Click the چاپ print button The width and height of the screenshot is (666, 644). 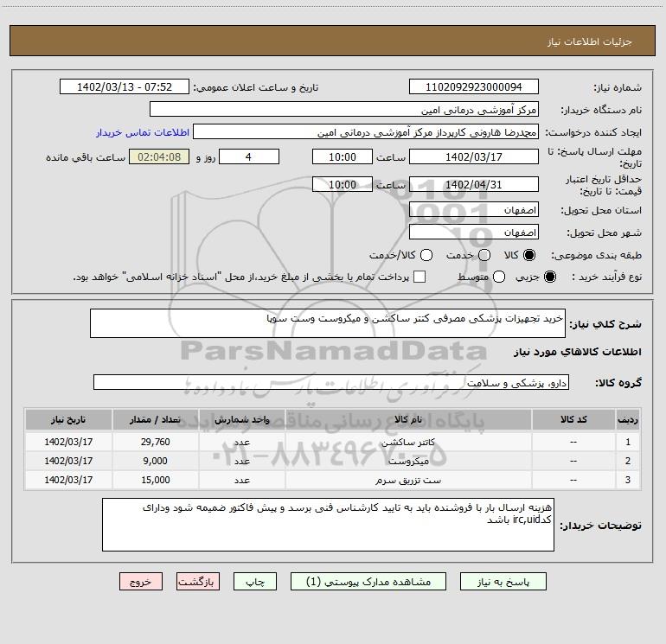point(255,582)
